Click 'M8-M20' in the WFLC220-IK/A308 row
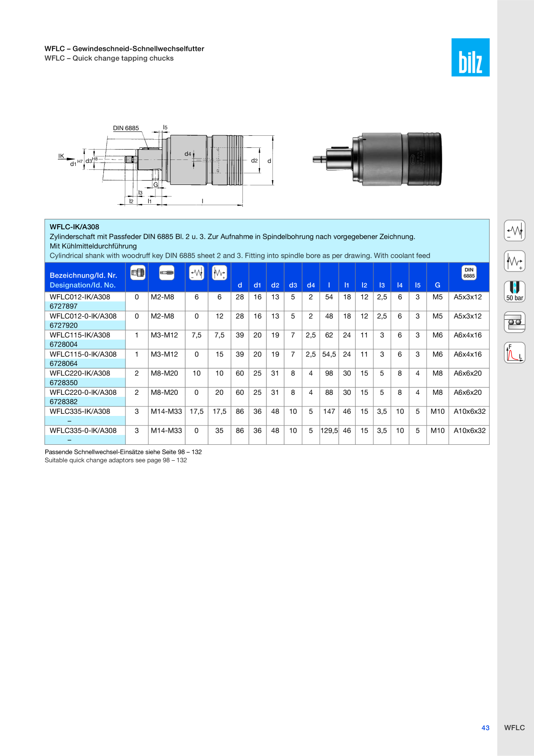Image resolution: width=534 pixels, height=756 pixels. click(164, 373)
